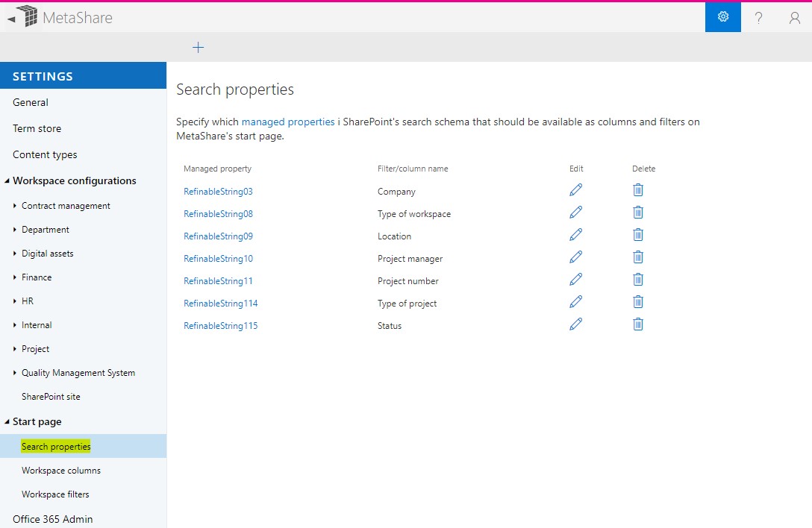Edit the Location filter column
The width and height of the screenshot is (812, 528).
coord(575,234)
